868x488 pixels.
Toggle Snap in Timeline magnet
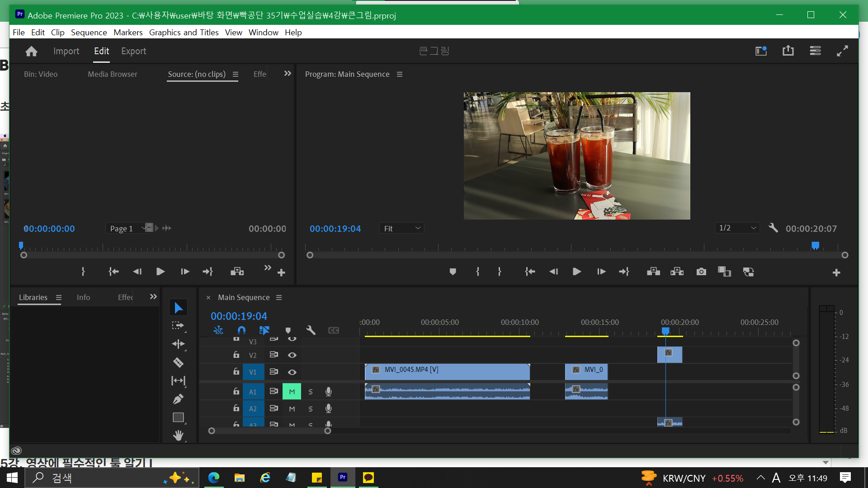tap(241, 330)
